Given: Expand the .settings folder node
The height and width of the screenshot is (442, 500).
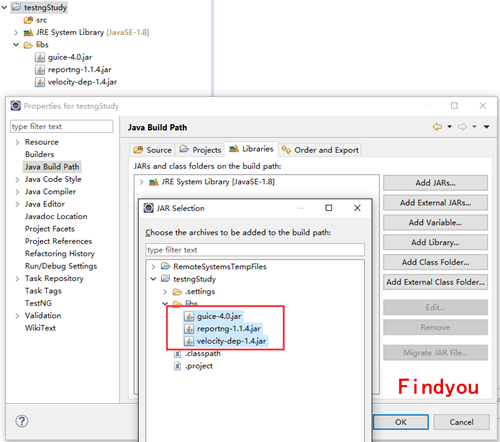Looking at the screenshot, I should point(165,292).
